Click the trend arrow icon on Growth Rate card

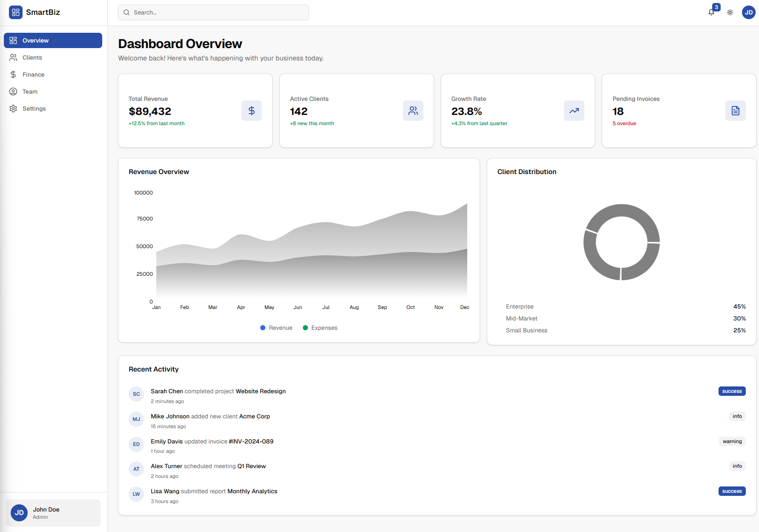574,111
